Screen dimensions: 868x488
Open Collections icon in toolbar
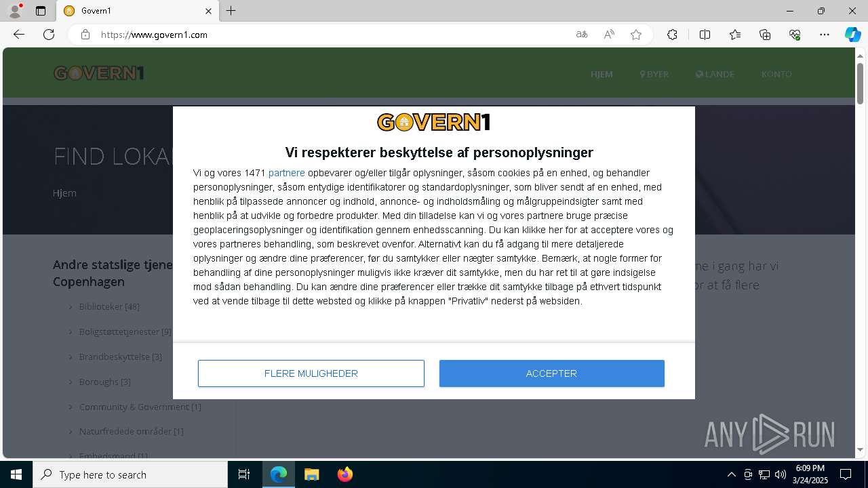765,35
